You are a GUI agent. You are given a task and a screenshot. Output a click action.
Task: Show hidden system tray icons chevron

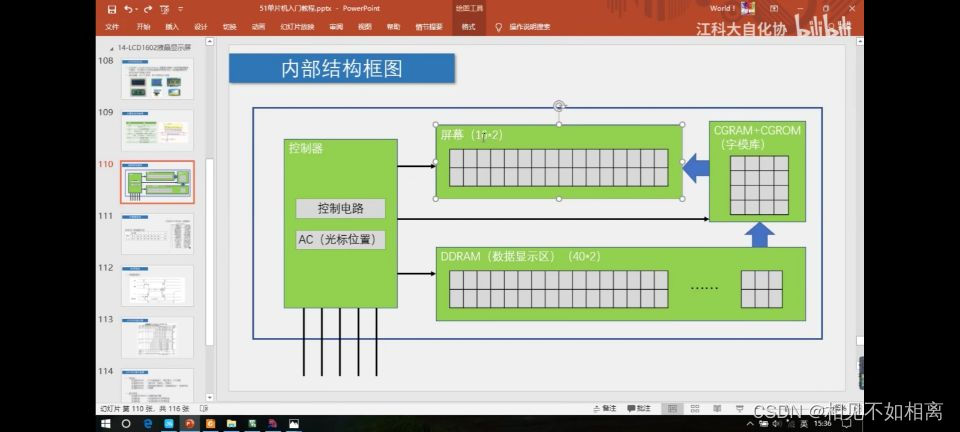[x=751, y=423]
